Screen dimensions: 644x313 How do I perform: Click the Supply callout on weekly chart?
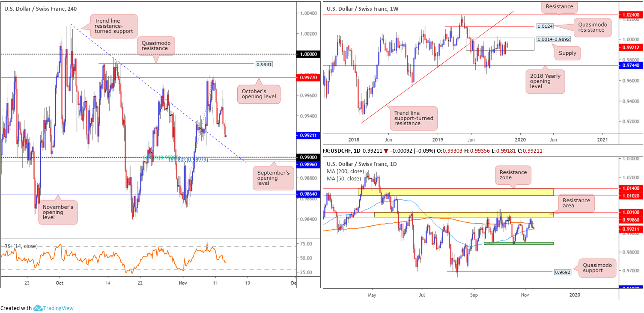point(568,53)
